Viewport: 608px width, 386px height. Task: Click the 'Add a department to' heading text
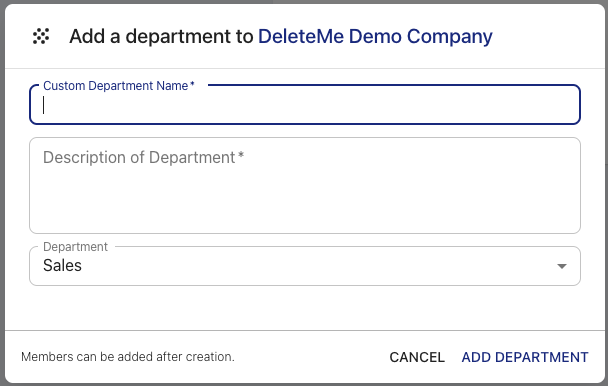tap(161, 36)
